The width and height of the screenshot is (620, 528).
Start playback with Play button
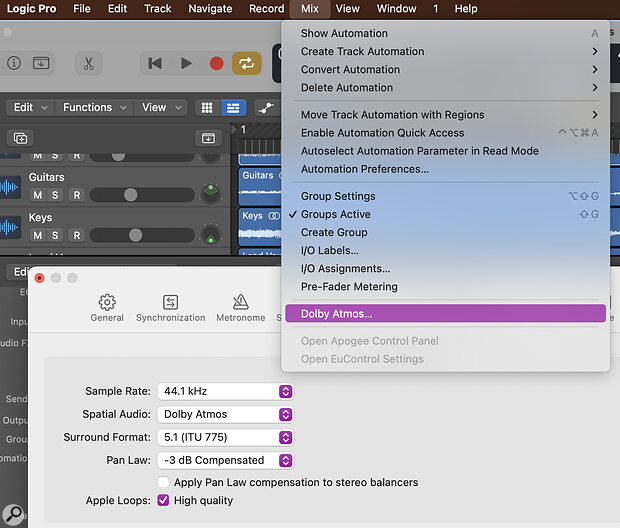pos(186,63)
